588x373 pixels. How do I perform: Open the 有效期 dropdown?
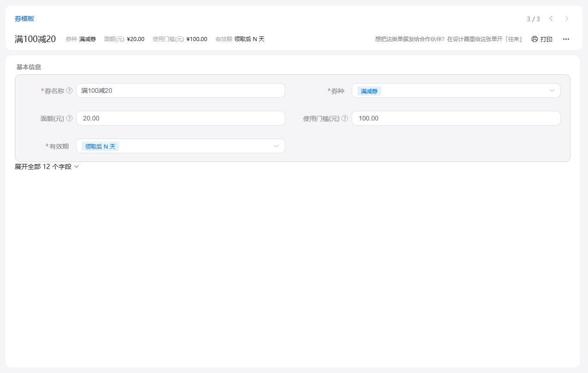click(x=180, y=146)
